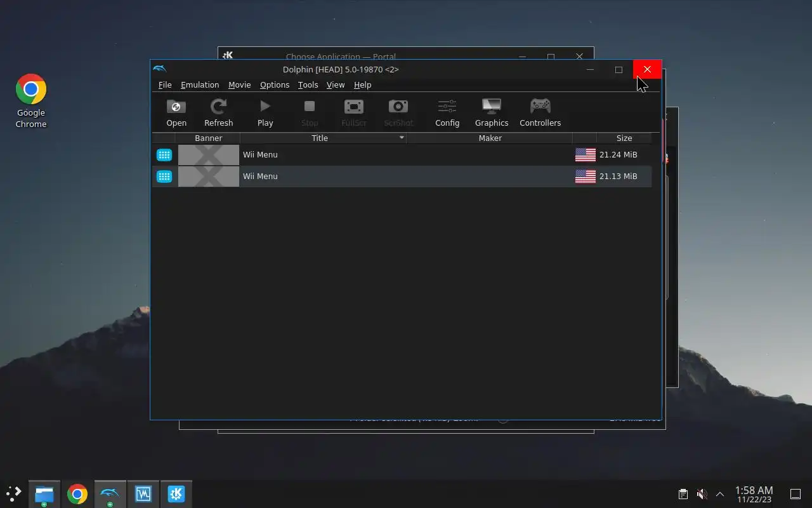The height and width of the screenshot is (508, 812).
Task: Click the Wii platform icon for the 21.24 MiB row
Action: click(164, 155)
